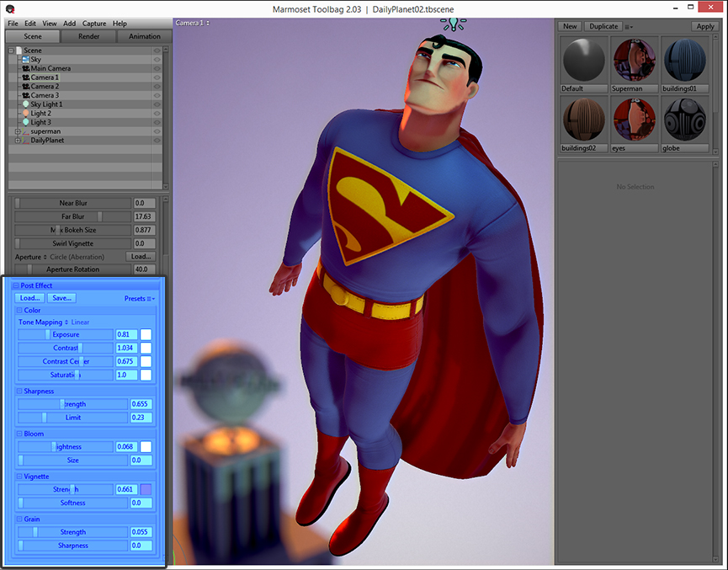The image size is (728, 570).
Task: Click Load in Post Effect panel
Action: pyautogui.click(x=30, y=298)
